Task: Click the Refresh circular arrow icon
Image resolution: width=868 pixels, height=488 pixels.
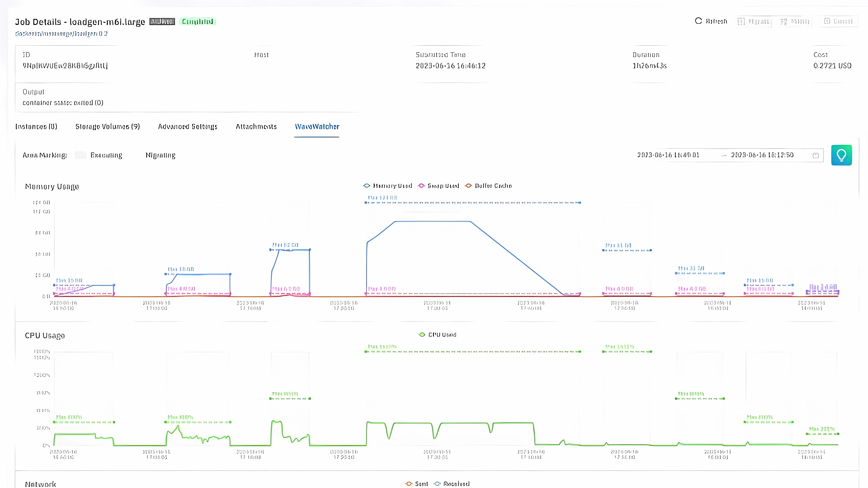Action: click(x=698, y=21)
